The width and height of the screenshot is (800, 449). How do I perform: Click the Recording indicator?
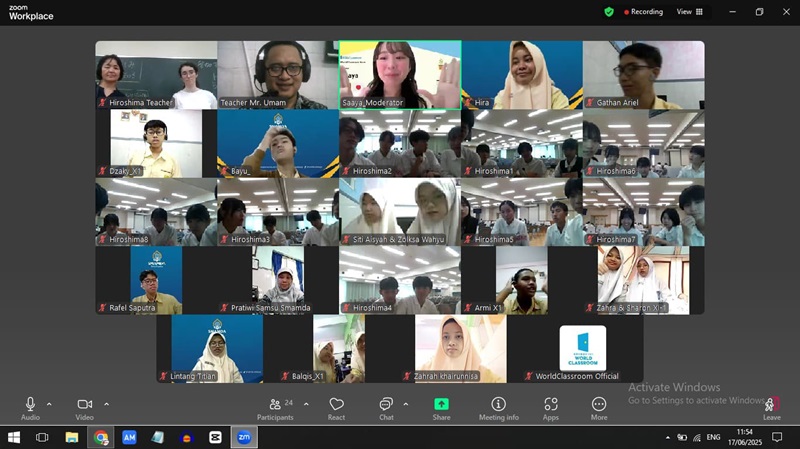click(643, 12)
